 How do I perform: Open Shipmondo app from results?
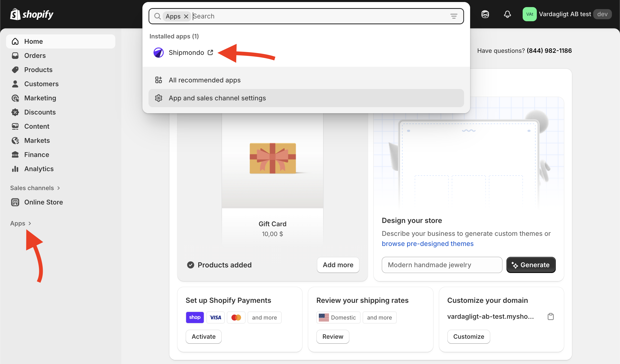coord(186,53)
